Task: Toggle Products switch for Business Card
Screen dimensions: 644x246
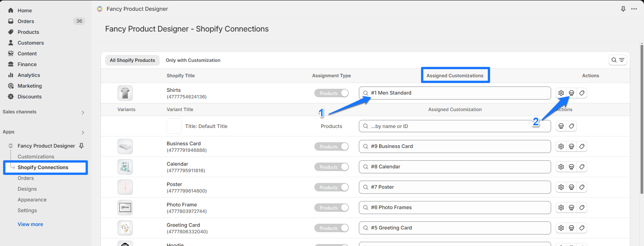Action: tap(332, 146)
